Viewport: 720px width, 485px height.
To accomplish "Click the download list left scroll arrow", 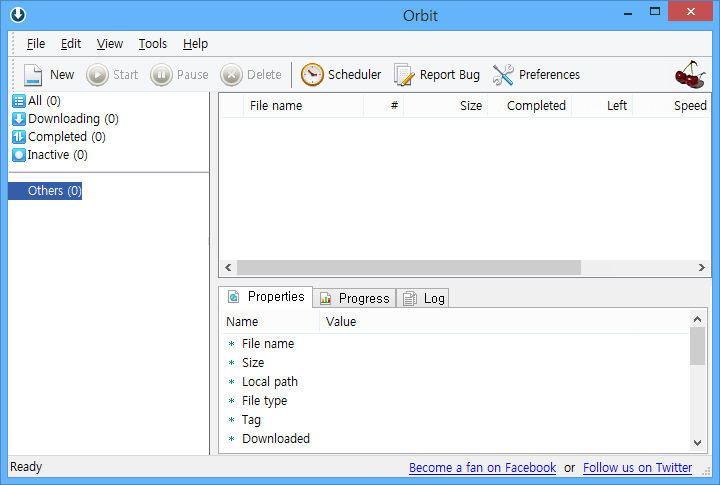I will click(228, 267).
